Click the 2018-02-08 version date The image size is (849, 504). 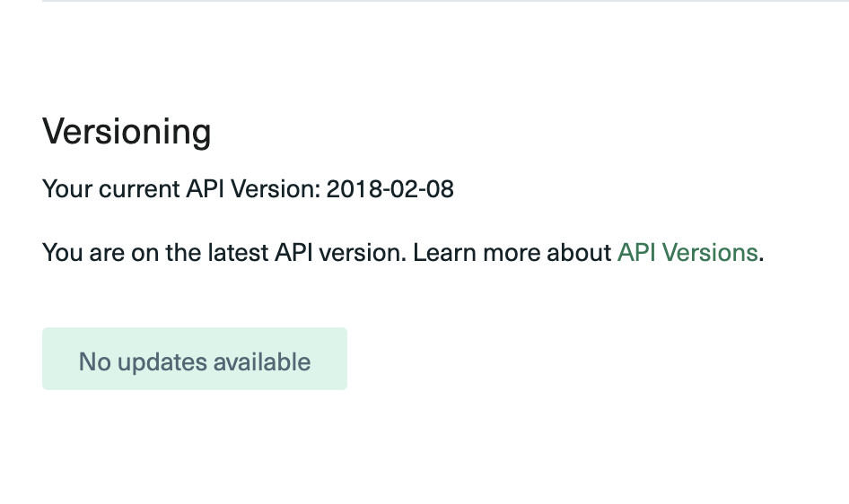(389, 189)
